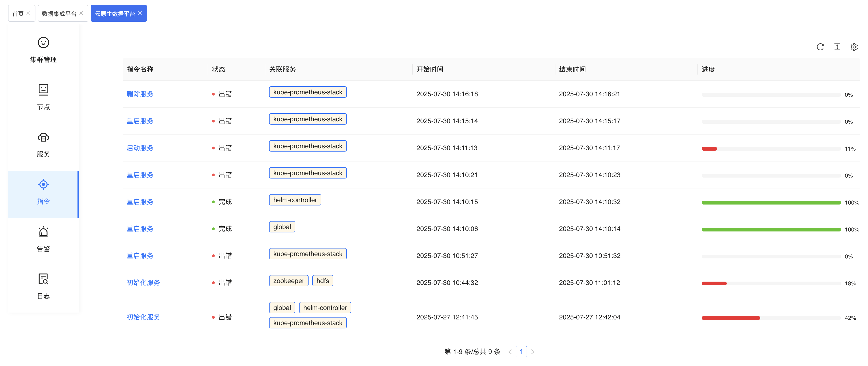Click the zookeeper service tag

coord(288,281)
